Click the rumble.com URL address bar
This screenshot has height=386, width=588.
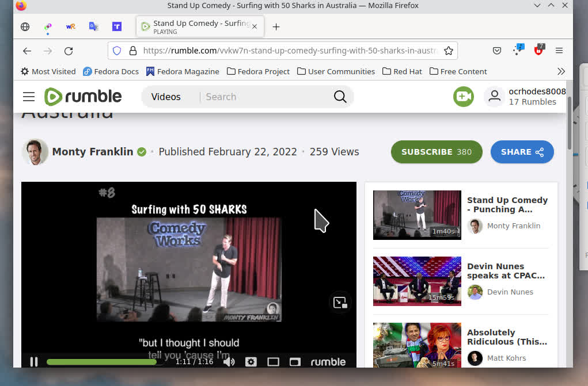point(290,51)
